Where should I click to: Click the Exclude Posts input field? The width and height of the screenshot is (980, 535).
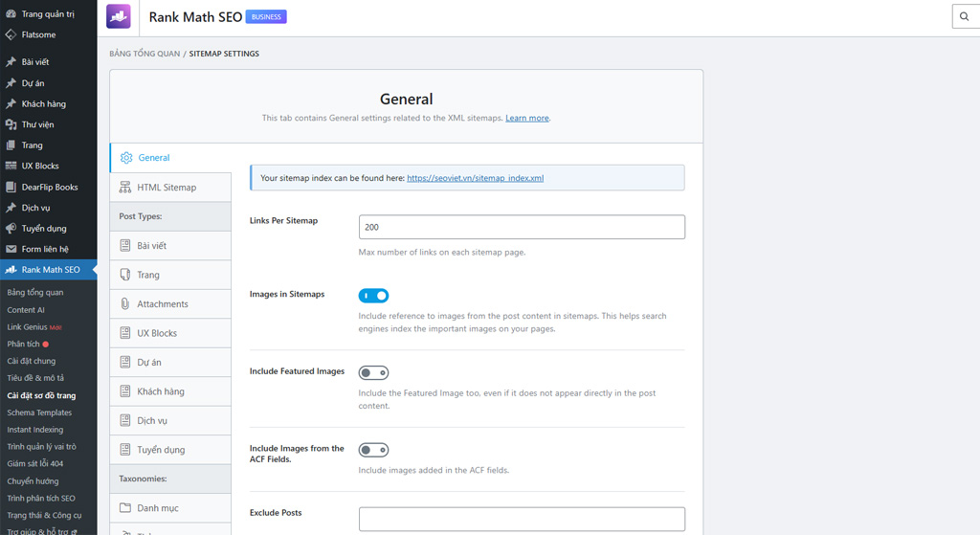point(522,519)
